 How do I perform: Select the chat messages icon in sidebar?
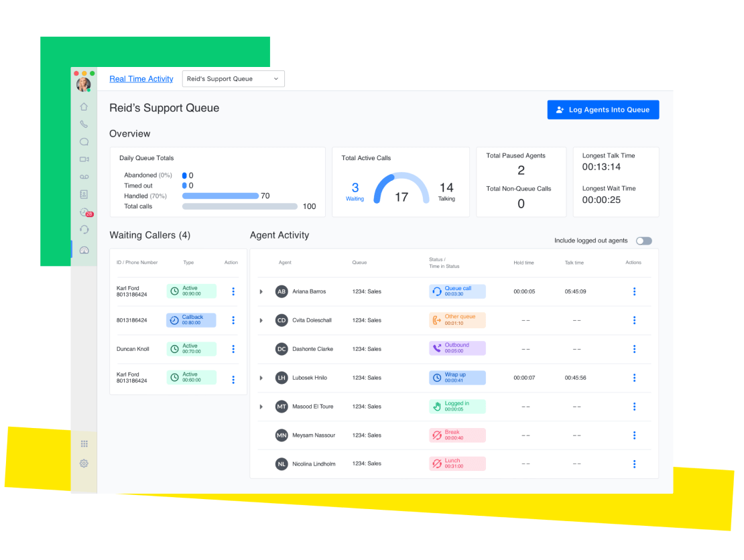(84, 141)
